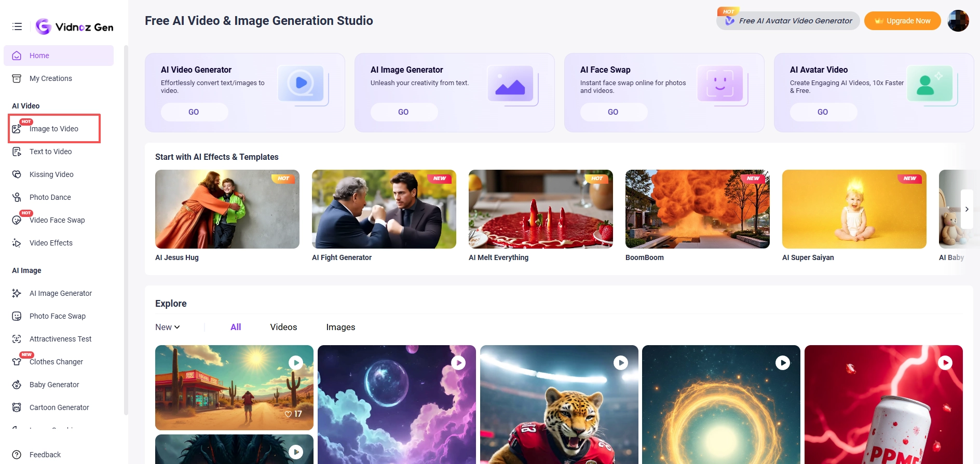Open Cartoon Generator menu item

point(59,407)
